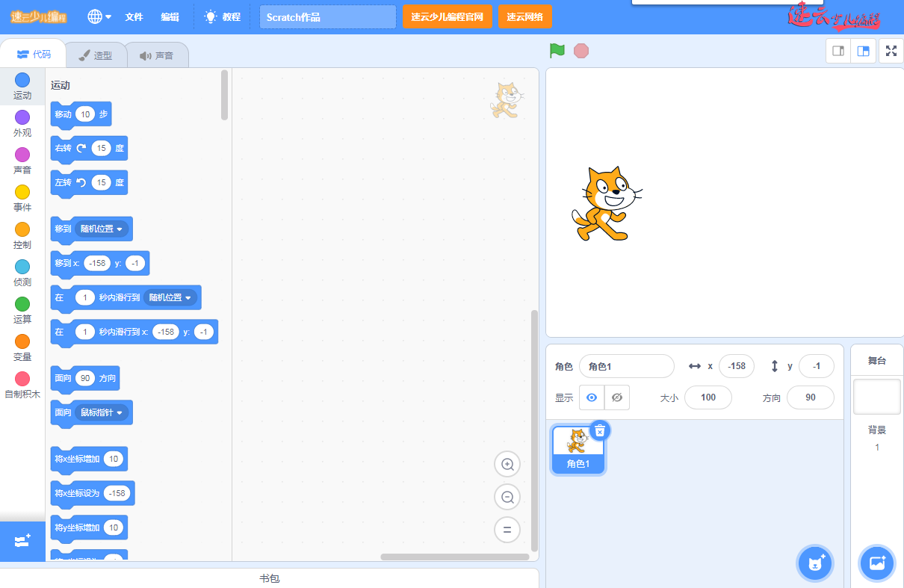Image resolution: width=904 pixels, height=588 pixels.
Task: Click the choose a sprite cat button
Action: 814,563
